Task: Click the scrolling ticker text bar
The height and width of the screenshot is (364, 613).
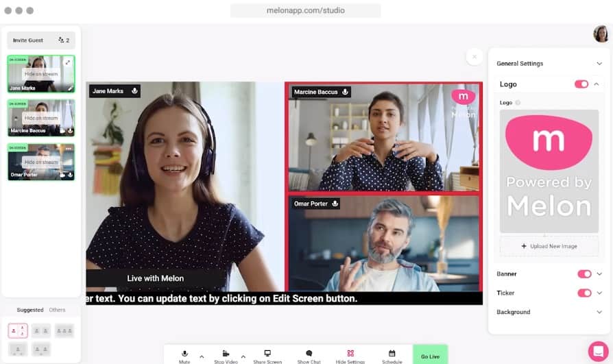Action: point(285,298)
